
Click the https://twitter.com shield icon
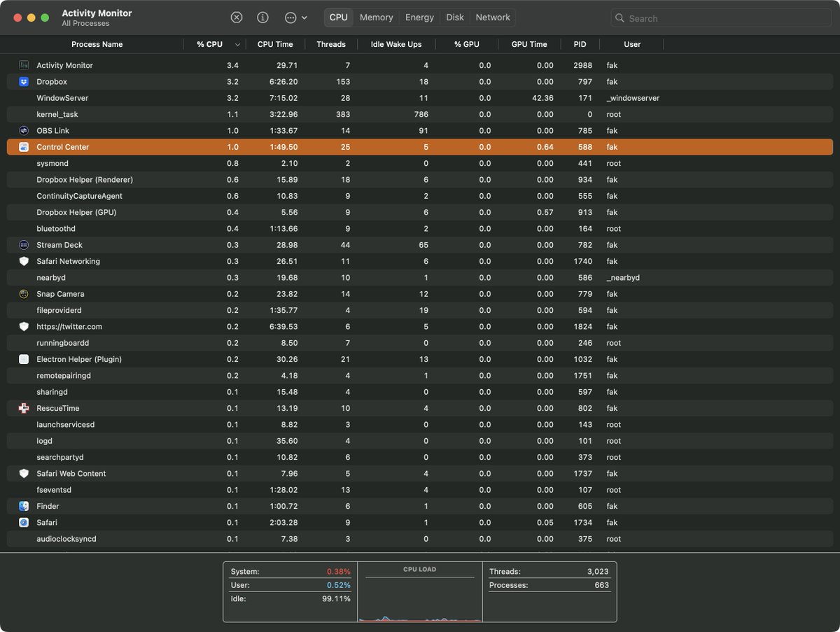[24, 327]
